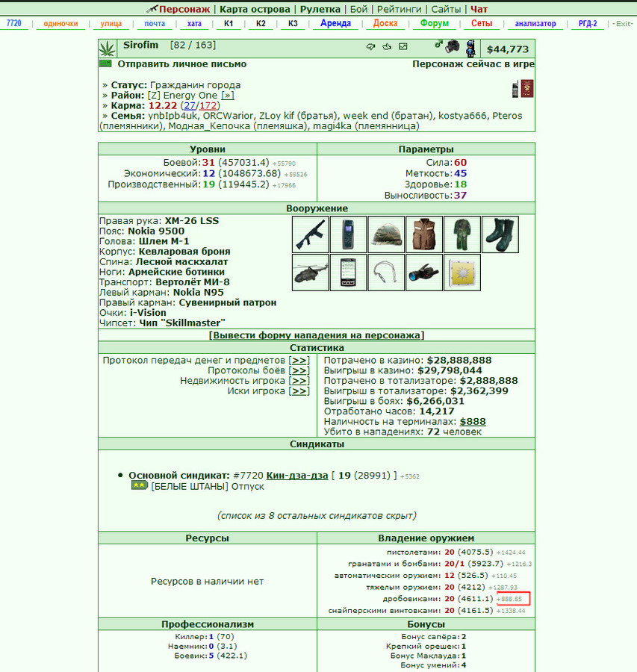The height and width of the screenshot is (672, 637).
Task: Open Рейтинги in the top menu
Action: (399, 9)
